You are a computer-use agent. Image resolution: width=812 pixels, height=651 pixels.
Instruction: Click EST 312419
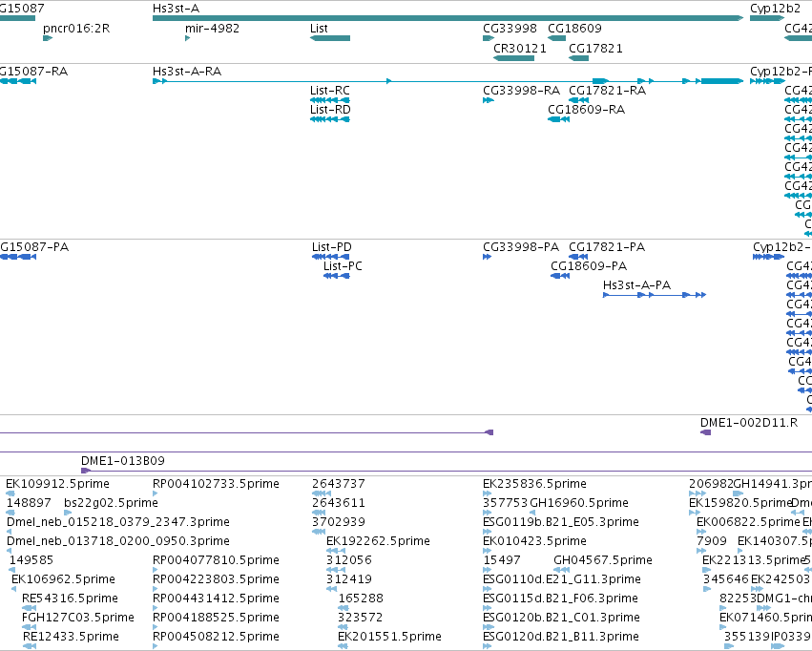pos(349,579)
